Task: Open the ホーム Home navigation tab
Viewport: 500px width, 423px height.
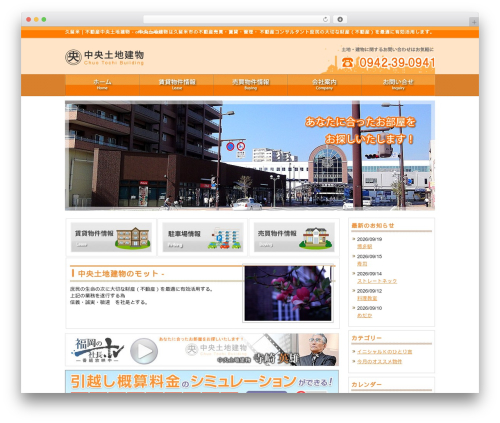Action: coord(102,85)
